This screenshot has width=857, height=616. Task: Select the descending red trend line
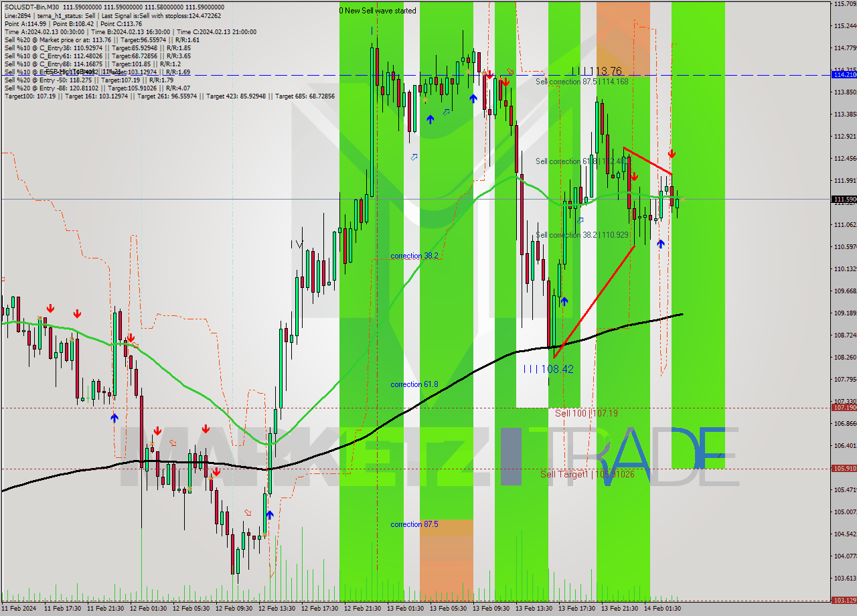[647, 161]
